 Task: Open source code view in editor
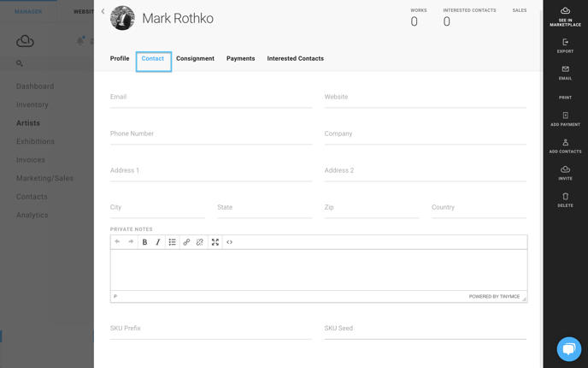pos(230,242)
